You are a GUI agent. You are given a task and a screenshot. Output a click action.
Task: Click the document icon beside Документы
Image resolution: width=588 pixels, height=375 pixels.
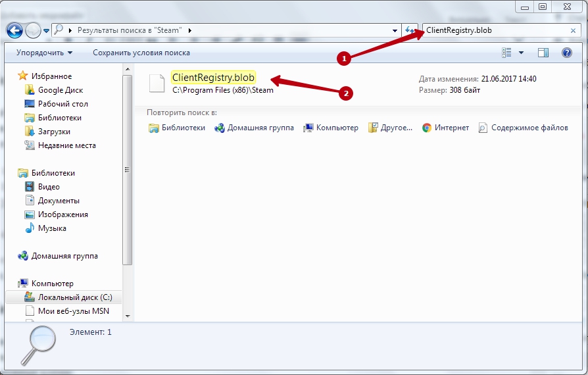pos(30,200)
